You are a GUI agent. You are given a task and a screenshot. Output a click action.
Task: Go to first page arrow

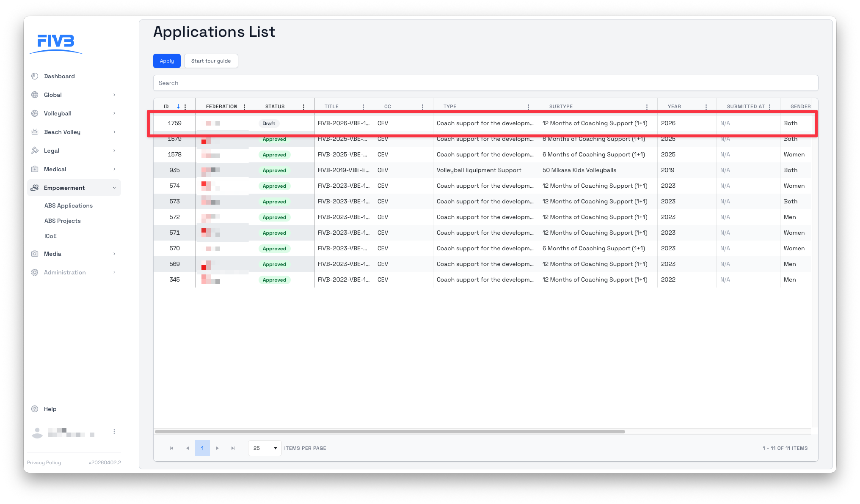click(x=171, y=448)
